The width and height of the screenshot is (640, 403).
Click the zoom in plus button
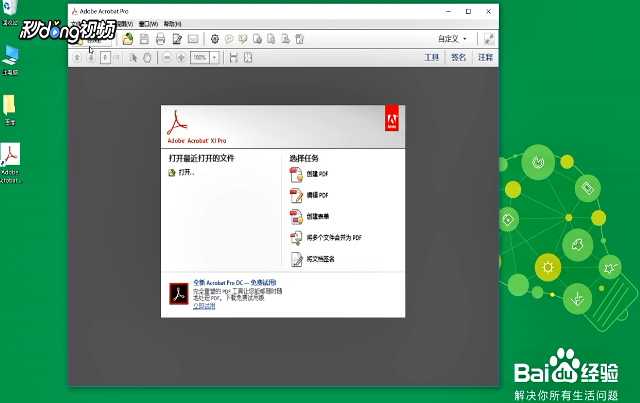pos(181,58)
